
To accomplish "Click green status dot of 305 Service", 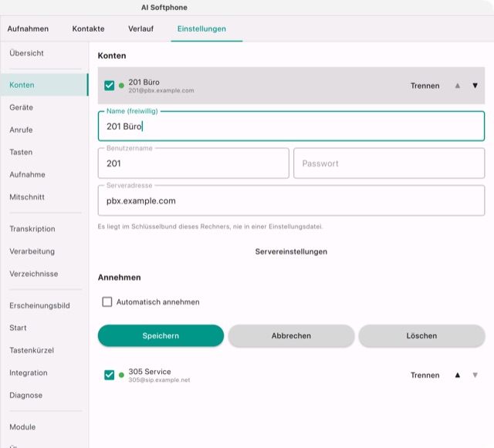I will point(121,375).
